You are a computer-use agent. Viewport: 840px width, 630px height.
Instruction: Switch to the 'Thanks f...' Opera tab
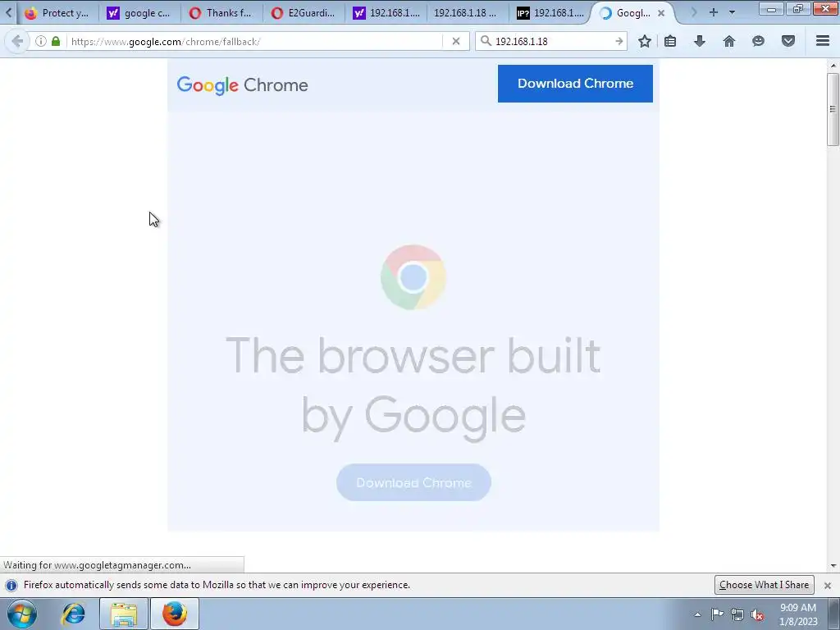coord(221,13)
